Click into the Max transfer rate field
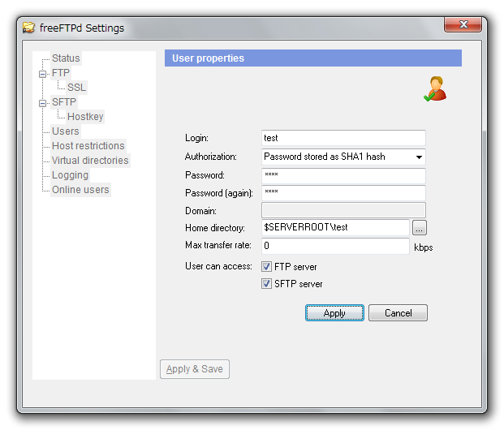This screenshot has height=430, width=504. click(335, 246)
